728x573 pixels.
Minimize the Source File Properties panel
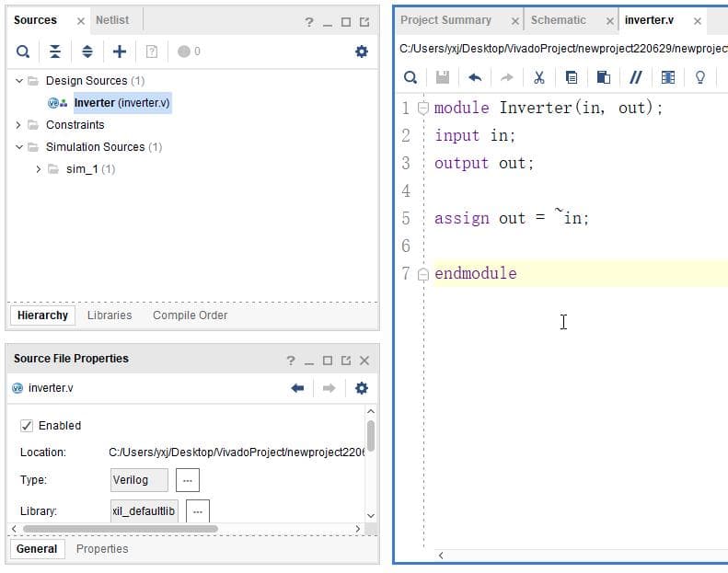click(x=309, y=362)
